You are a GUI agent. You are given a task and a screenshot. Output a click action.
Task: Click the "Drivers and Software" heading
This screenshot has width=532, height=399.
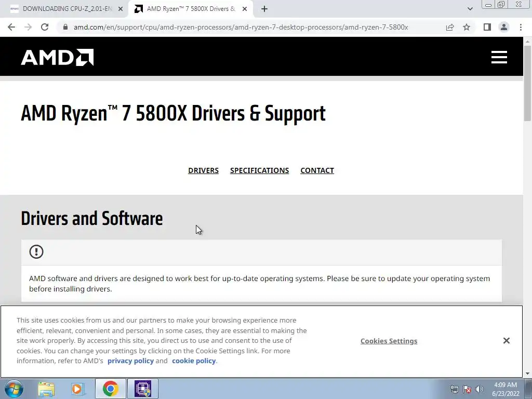coord(92,218)
